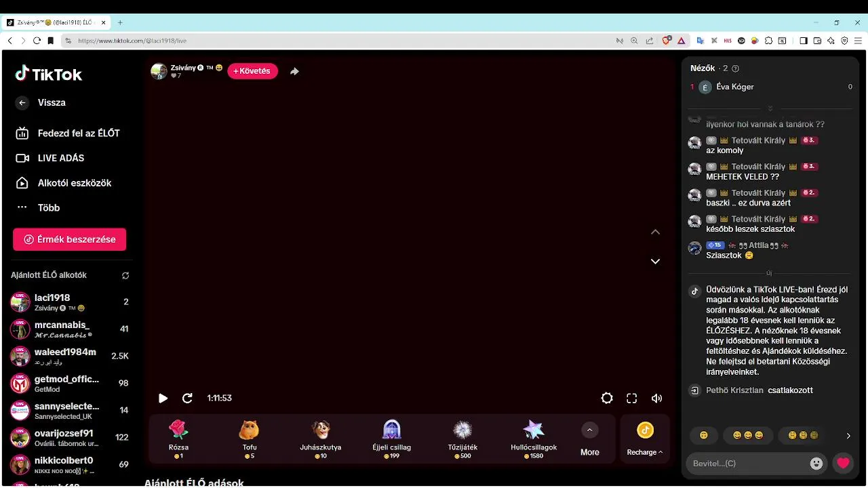Send a Tofu gift
The height and width of the screenshot is (488, 868).
point(250,439)
